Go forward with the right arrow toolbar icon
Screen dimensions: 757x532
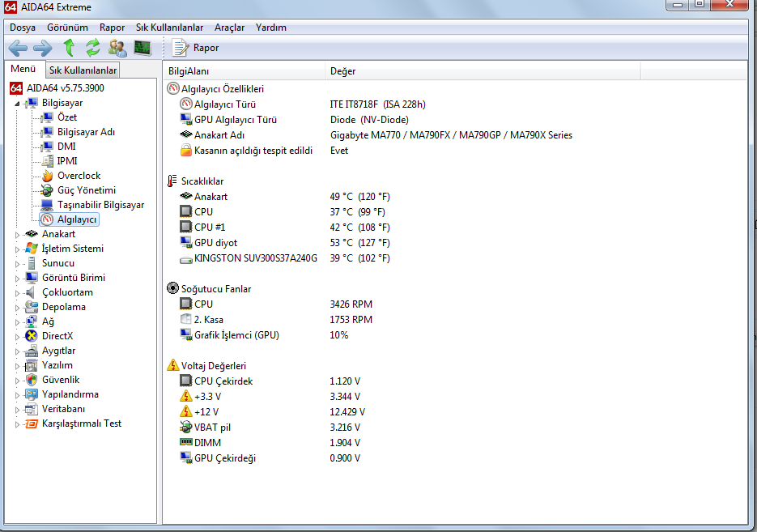tap(42, 48)
